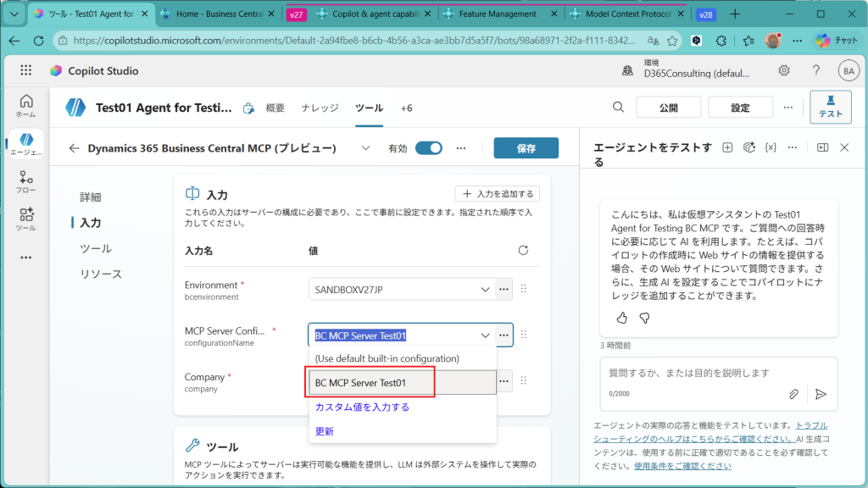Open the Home icon in left sidebar

[x=25, y=105]
